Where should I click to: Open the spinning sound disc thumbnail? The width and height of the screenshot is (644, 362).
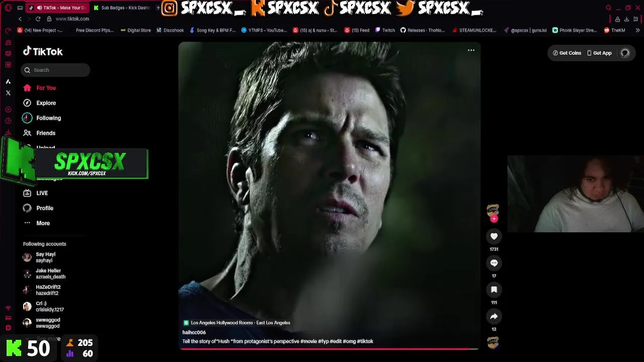(493, 343)
